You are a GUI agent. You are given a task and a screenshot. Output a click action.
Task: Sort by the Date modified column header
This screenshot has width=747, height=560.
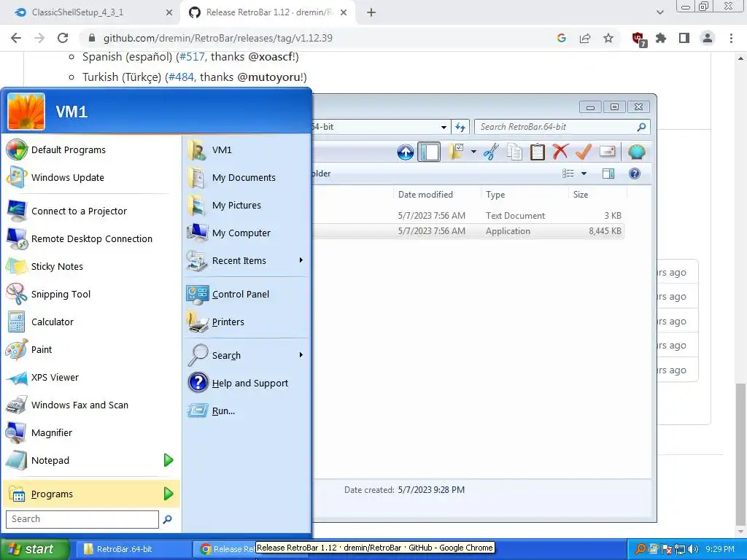425,194
